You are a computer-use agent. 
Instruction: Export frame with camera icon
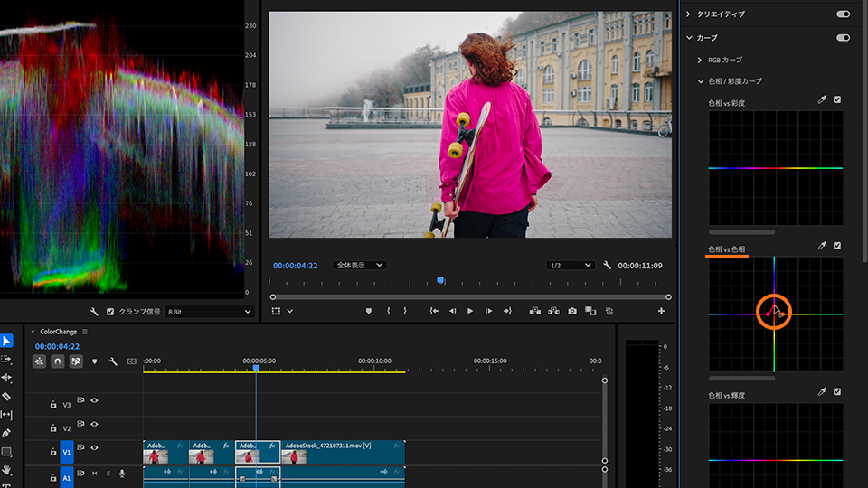click(572, 311)
